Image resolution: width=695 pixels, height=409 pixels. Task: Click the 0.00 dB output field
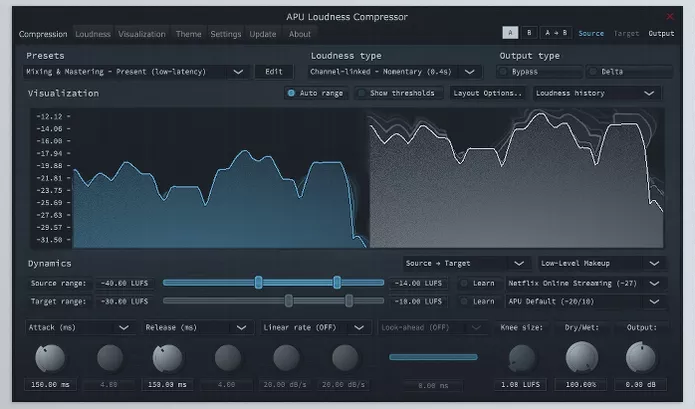coord(640,385)
